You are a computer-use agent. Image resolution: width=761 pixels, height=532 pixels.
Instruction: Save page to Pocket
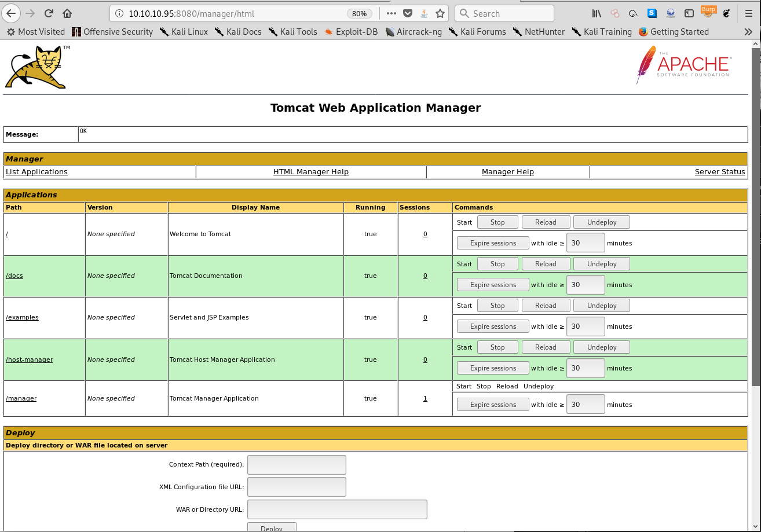(x=408, y=13)
